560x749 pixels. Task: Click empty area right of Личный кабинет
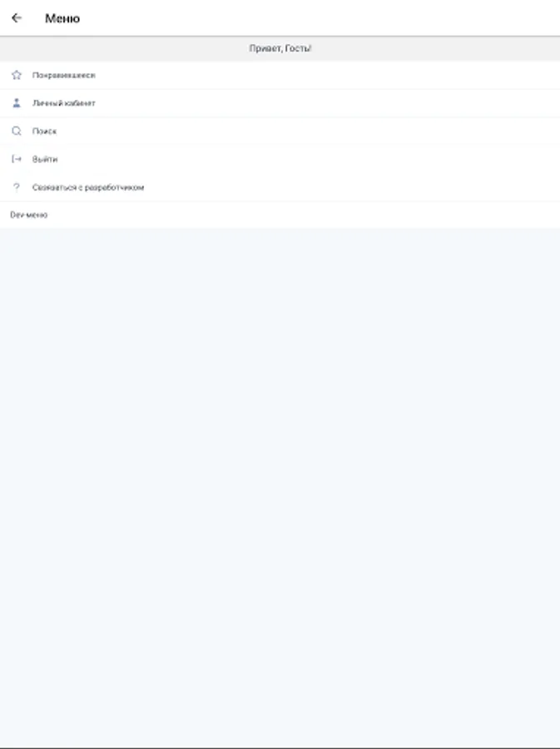tap(328, 103)
